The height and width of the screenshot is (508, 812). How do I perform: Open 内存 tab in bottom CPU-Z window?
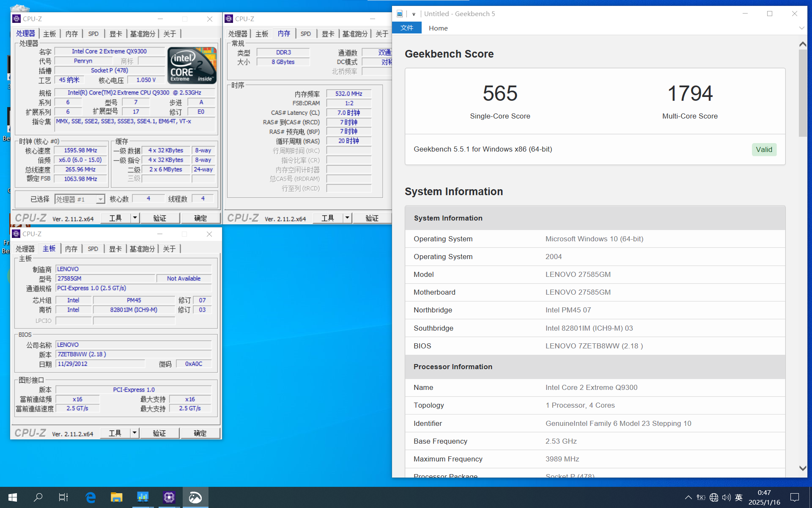(71, 249)
